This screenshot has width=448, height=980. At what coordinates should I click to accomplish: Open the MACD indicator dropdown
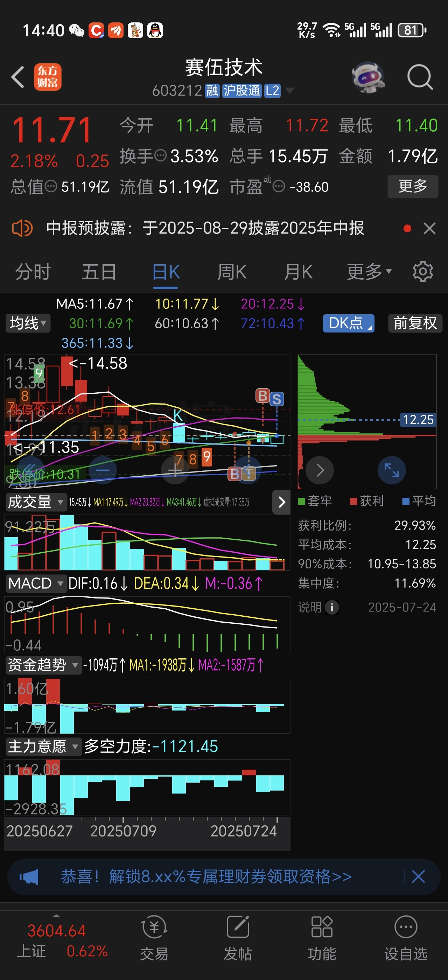[x=36, y=583]
